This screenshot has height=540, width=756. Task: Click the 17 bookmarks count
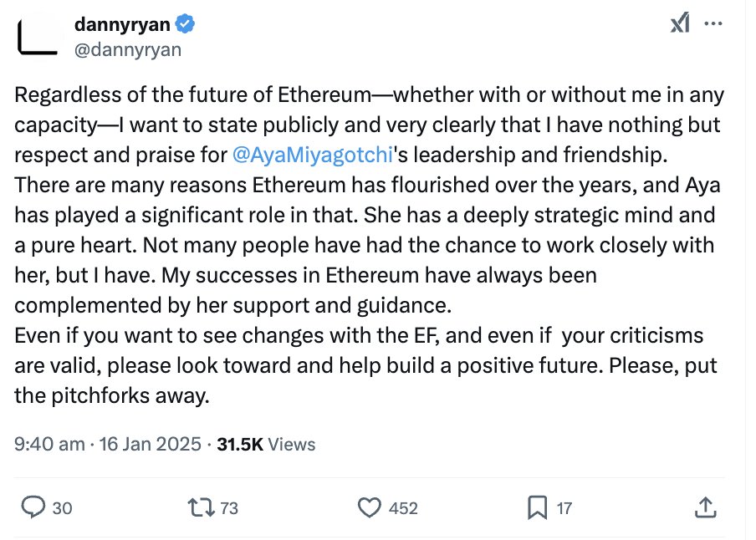tap(564, 508)
